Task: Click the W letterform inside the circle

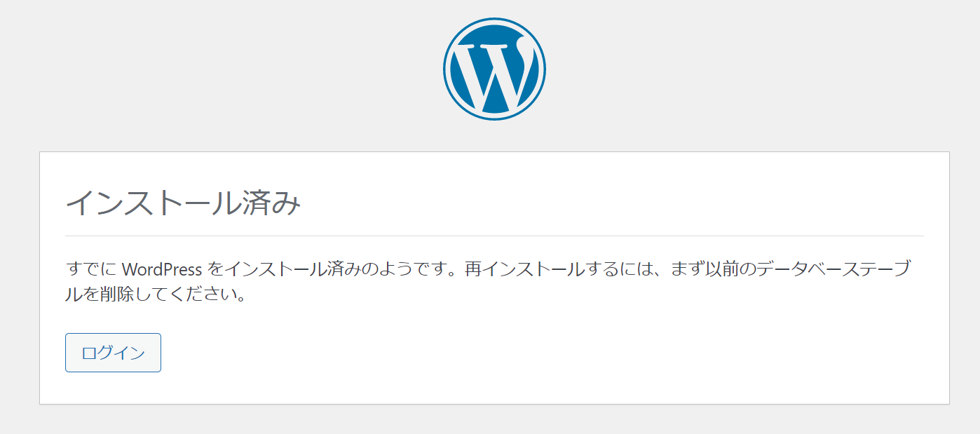Action: (x=493, y=70)
